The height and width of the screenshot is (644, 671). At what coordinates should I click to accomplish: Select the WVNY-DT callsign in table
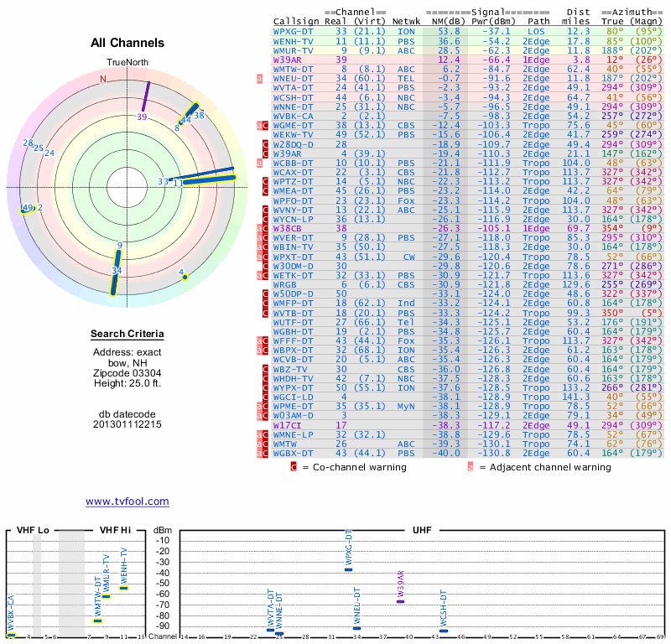tap(293, 210)
